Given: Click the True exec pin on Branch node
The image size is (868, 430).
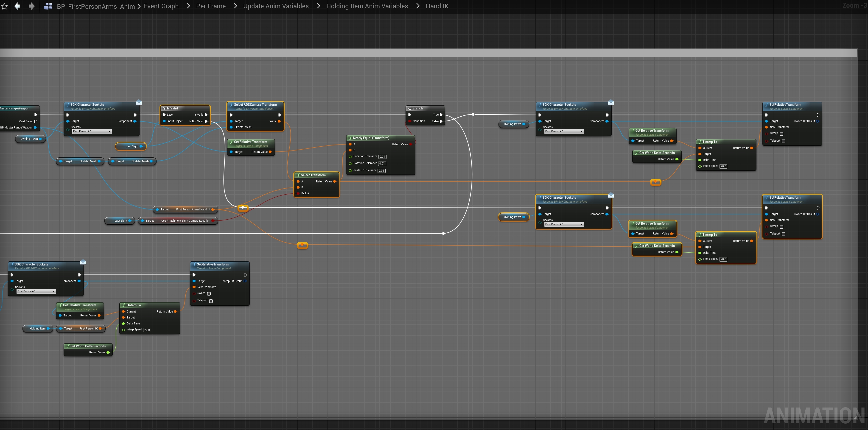Looking at the screenshot, I should point(441,115).
